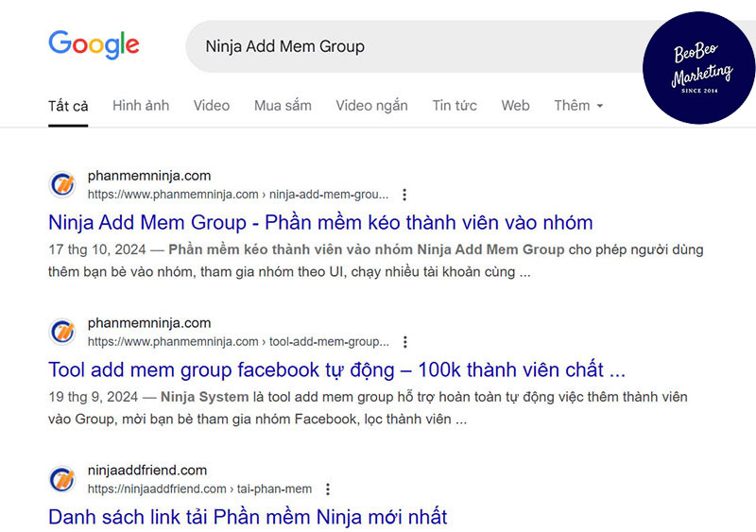Image resolution: width=756 pixels, height=532 pixels.
Task: Click the Google logo
Action: (94, 45)
